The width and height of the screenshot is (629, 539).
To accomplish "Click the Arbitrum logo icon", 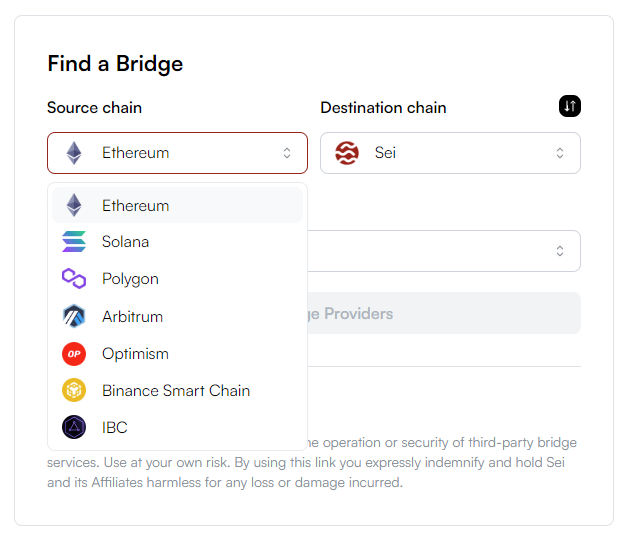I will point(74,316).
